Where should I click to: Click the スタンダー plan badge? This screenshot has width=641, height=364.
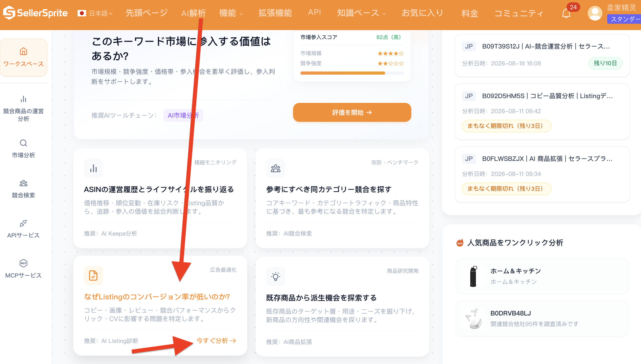tap(624, 19)
